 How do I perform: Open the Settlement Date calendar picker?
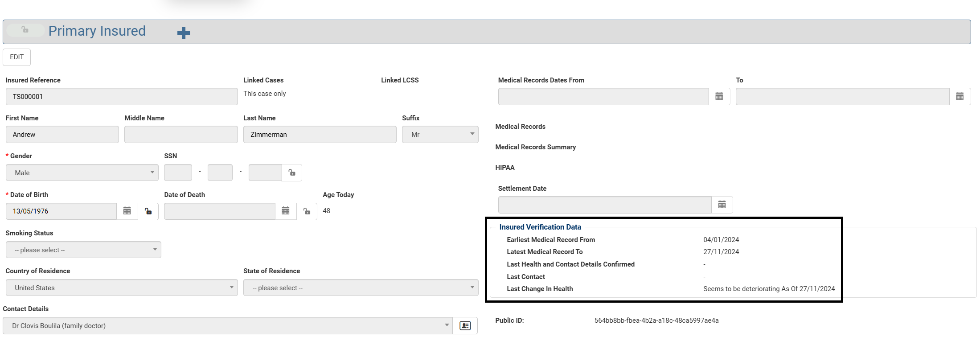722,205
